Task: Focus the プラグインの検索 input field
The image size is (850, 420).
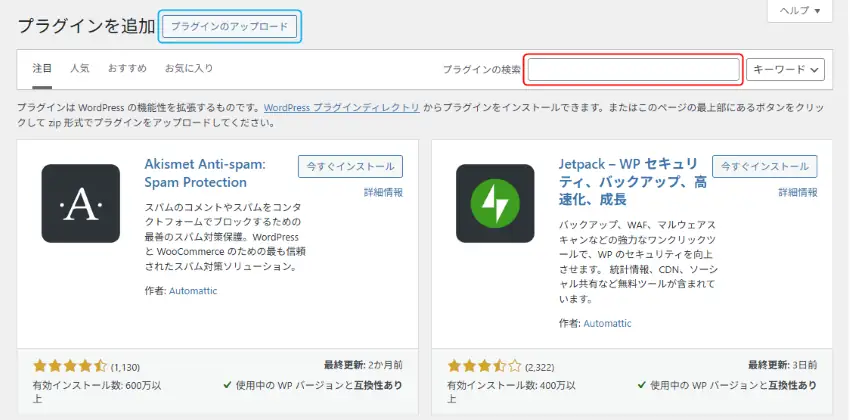Action: [x=634, y=69]
